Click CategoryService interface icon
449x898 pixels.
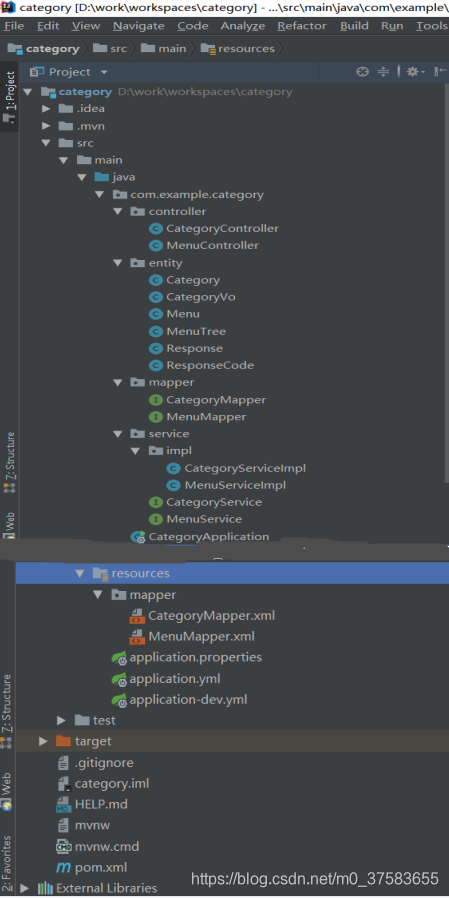pyautogui.click(x=155, y=502)
